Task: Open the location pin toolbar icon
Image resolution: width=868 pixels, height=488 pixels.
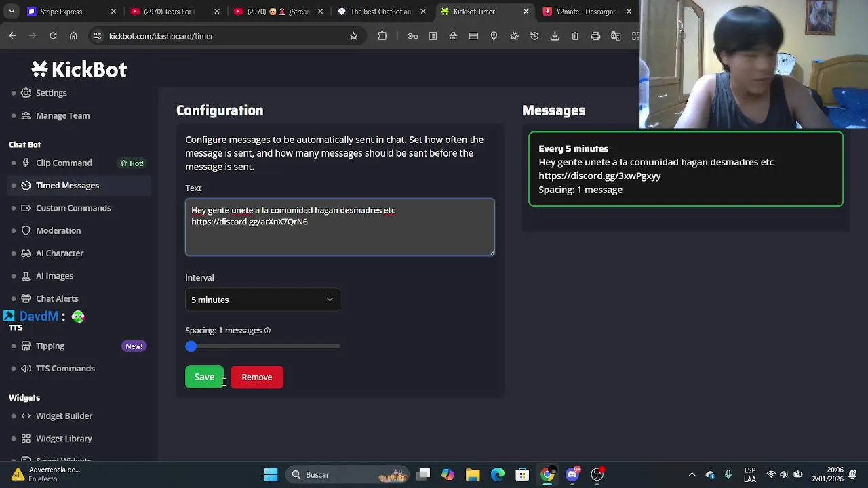Action: click(494, 36)
